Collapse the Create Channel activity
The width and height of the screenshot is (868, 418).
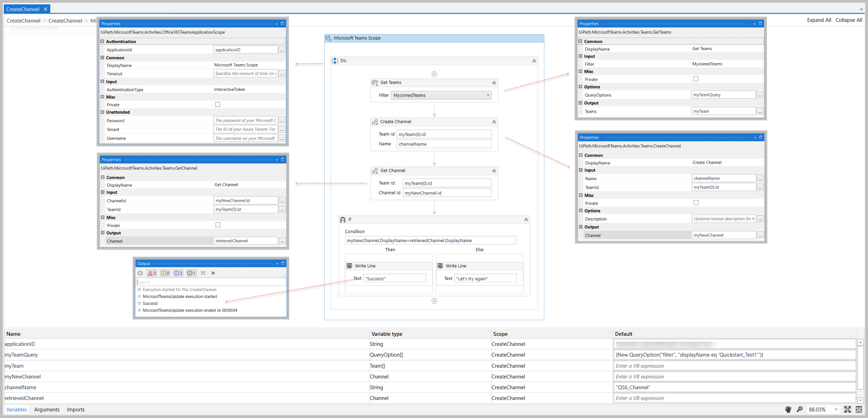[x=494, y=122]
